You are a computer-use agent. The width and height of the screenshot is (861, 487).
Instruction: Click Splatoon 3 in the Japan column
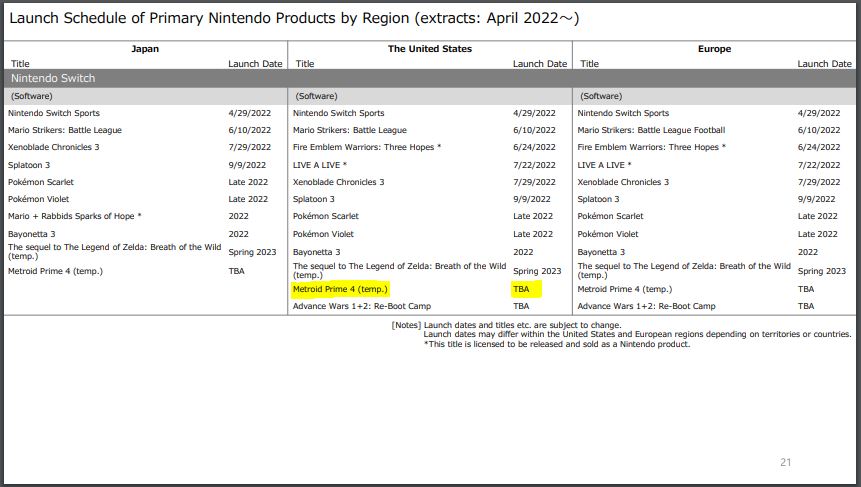pyautogui.click(x=30, y=165)
